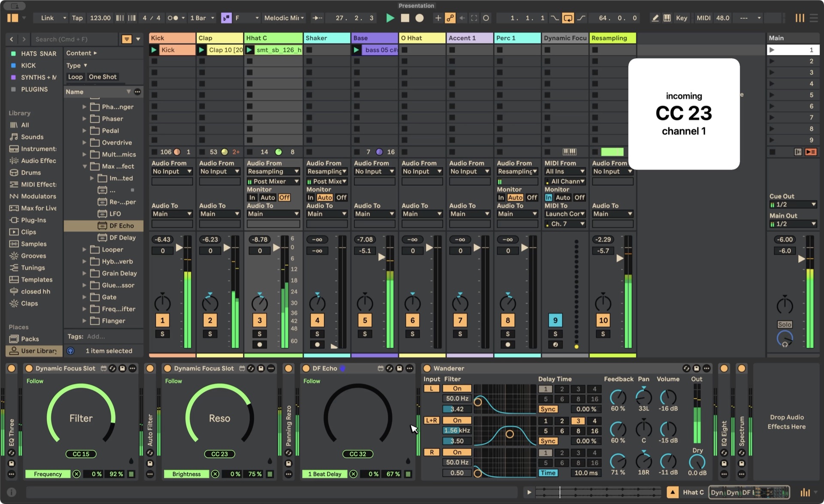
Task: Toggle the Kick track activator 1
Action: click(162, 320)
